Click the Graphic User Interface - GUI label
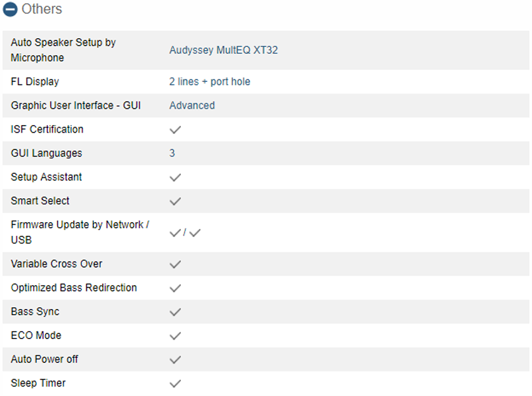The width and height of the screenshot is (532, 396). (x=76, y=106)
